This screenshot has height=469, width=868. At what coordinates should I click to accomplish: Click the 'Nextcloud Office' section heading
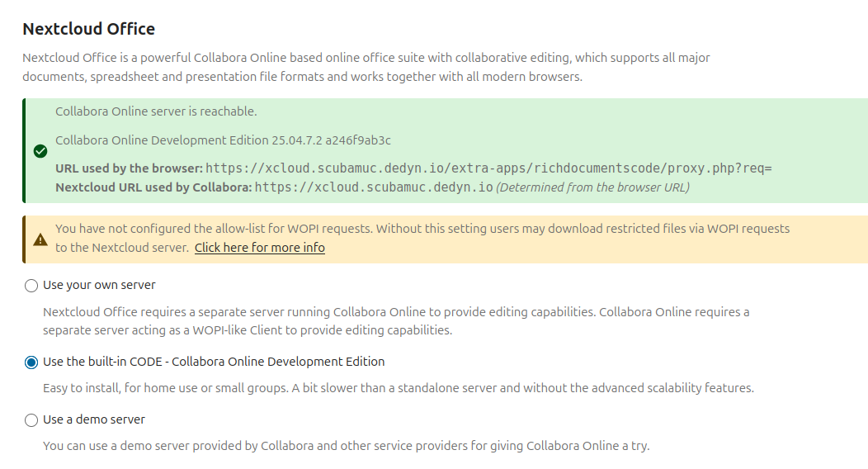pyautogui.click(x=88, y=29)
